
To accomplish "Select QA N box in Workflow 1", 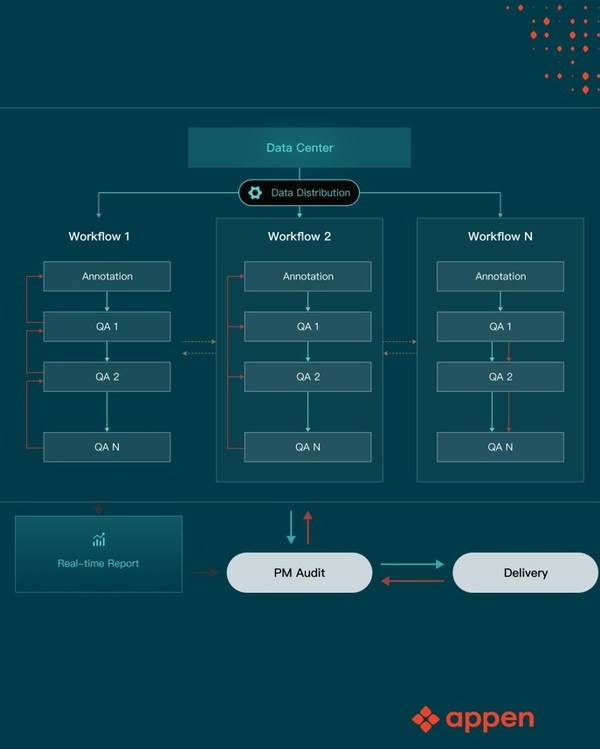I will pyautogui.click(x=107, y=447).
